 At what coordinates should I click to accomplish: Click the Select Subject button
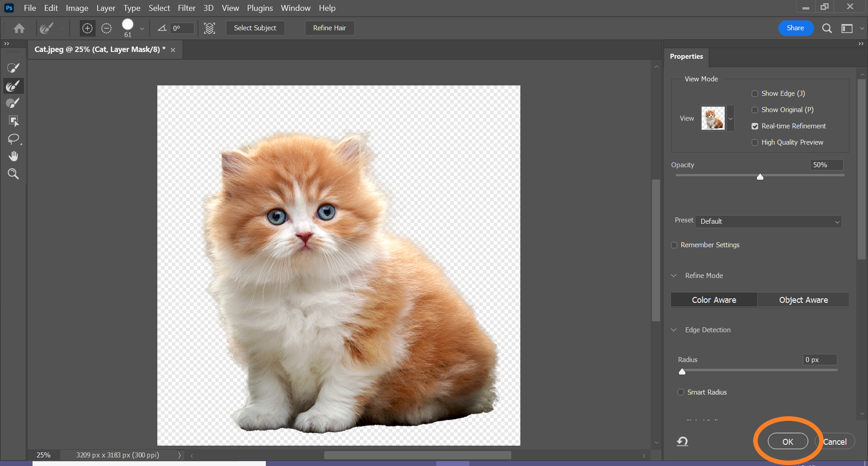click(255, 28)
